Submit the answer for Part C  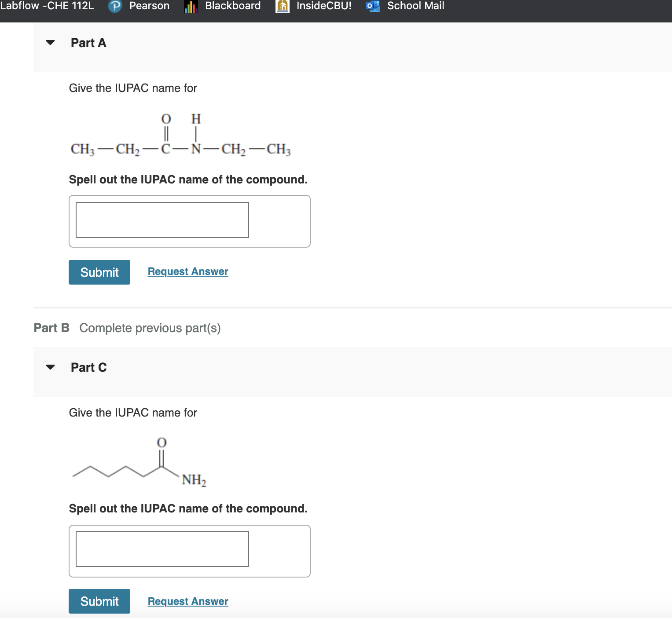click(99, 601)
